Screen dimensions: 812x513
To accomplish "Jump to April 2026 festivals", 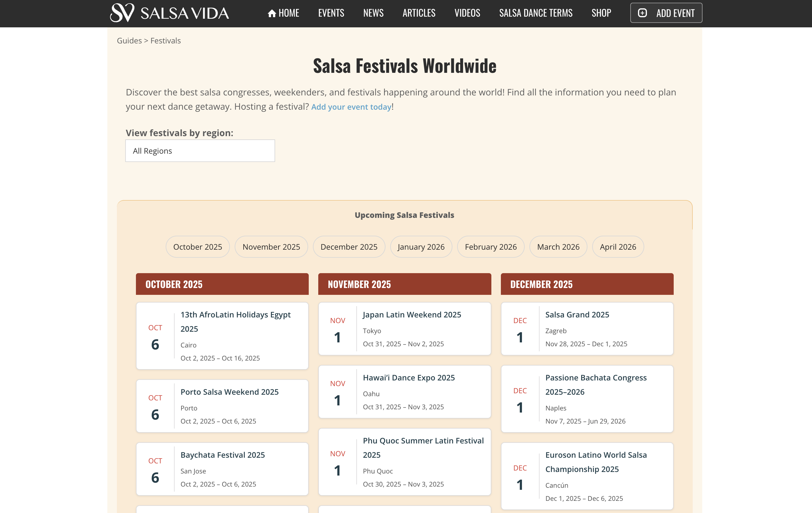I will click(x=617, y=247).
